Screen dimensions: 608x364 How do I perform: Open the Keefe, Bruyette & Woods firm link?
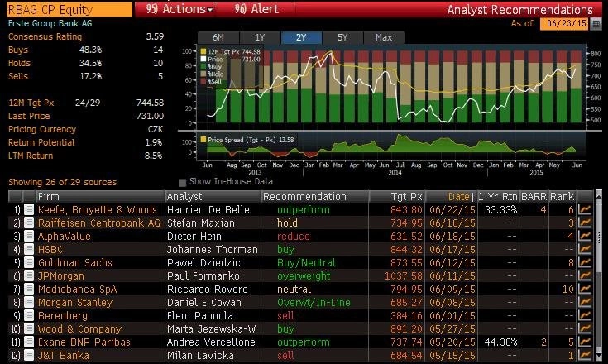click(x=98, y=210)
